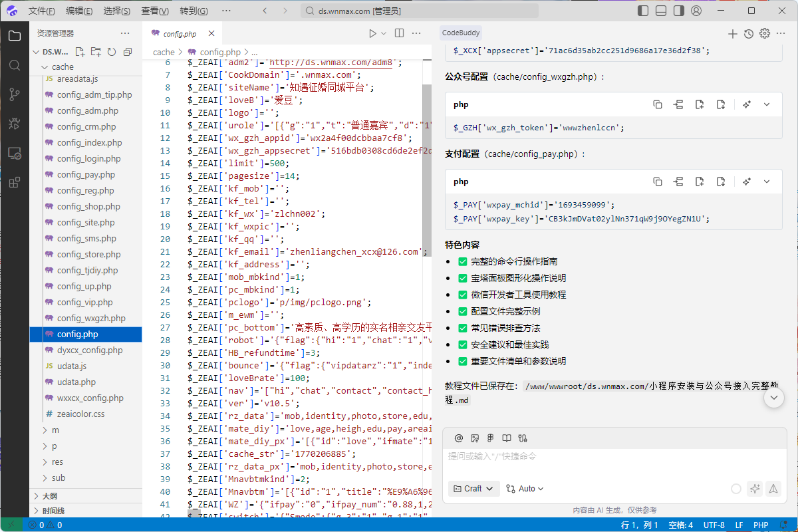Open the Run and Debug view
798x532 pixels.
tap(15, 124)
